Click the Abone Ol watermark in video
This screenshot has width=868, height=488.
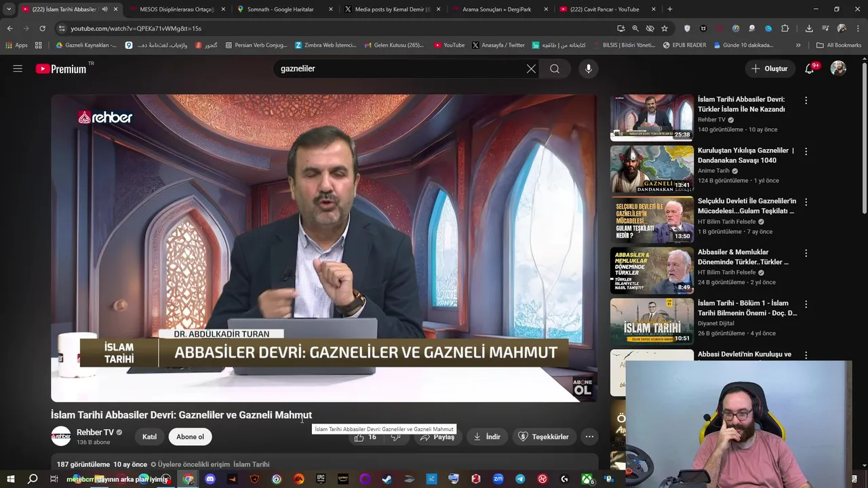pyautogui.click(x=583, y=387)
